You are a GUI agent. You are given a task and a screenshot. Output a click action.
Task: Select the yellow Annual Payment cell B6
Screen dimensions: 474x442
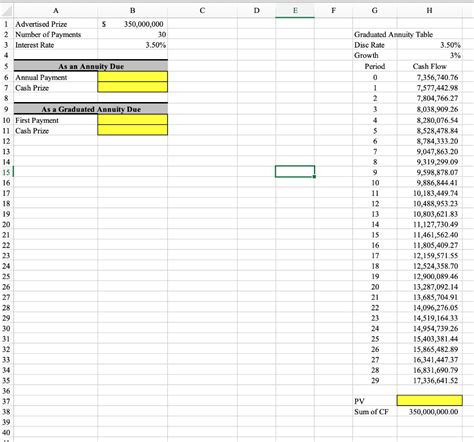pyautogui.click(x=133, y=77)
